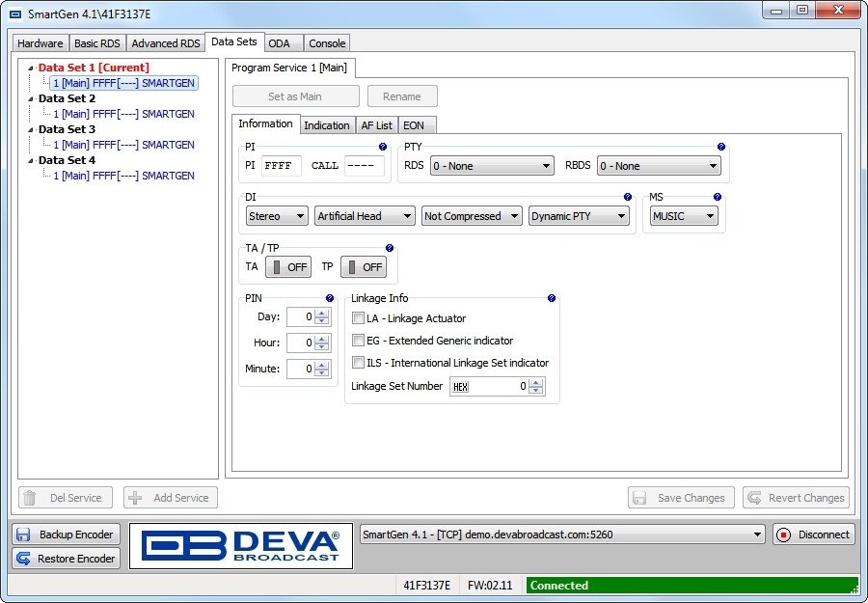
Task: Click the Linkage Info help icon
Action: click(x=552, y=299)
